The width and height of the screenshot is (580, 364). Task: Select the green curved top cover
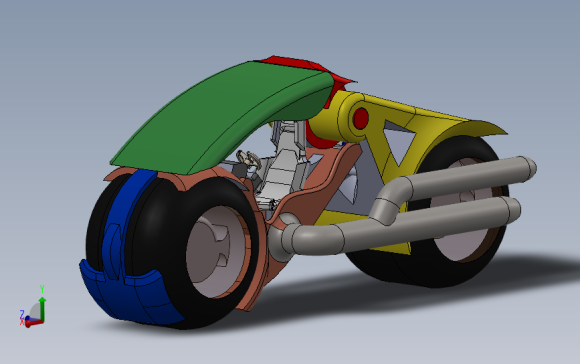pyautogui.click(x=222, y=118)
